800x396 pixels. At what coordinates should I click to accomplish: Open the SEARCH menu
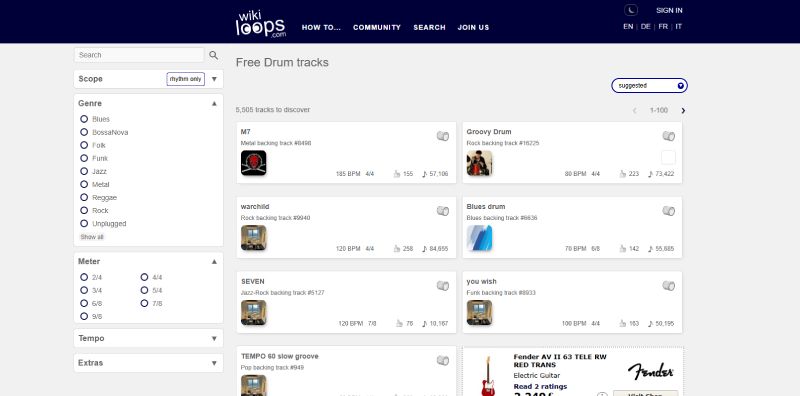429,28
